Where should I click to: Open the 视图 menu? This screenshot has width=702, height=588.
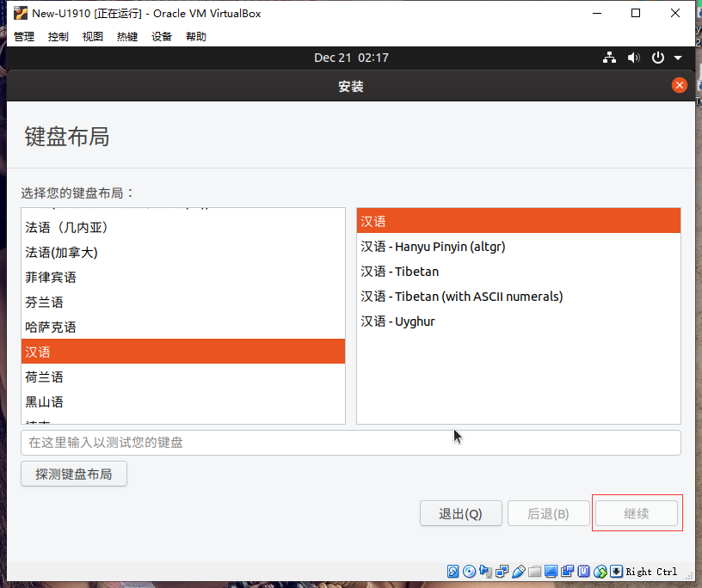point(93,36)
